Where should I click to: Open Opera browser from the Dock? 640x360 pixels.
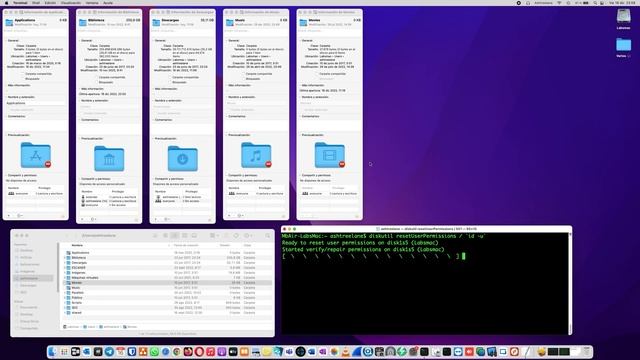pos(199,351)
